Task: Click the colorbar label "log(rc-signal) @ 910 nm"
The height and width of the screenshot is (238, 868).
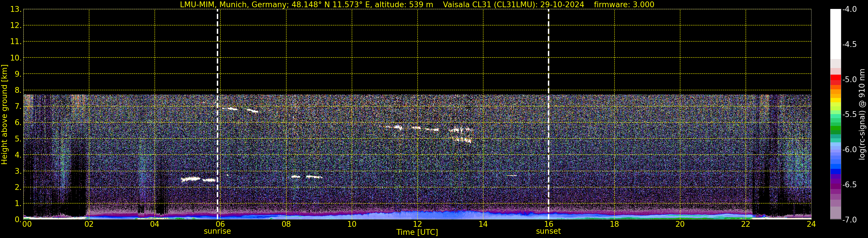Action: point(862,114)
